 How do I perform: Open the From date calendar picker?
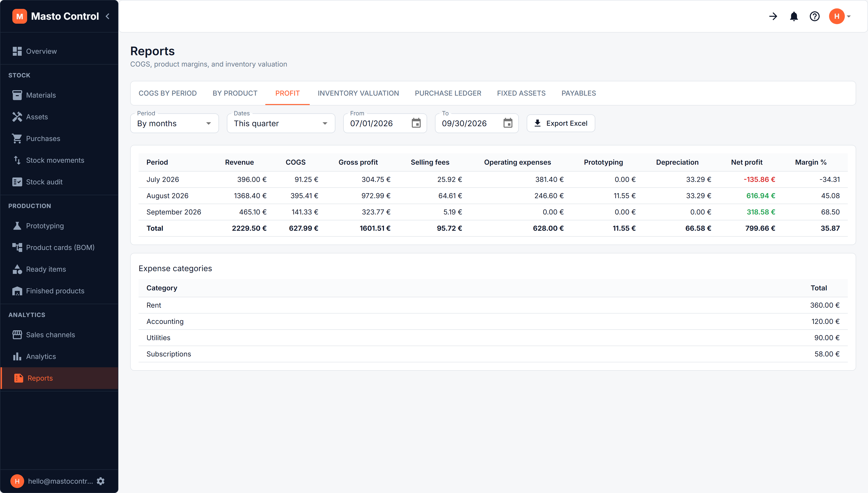point(416,123)
